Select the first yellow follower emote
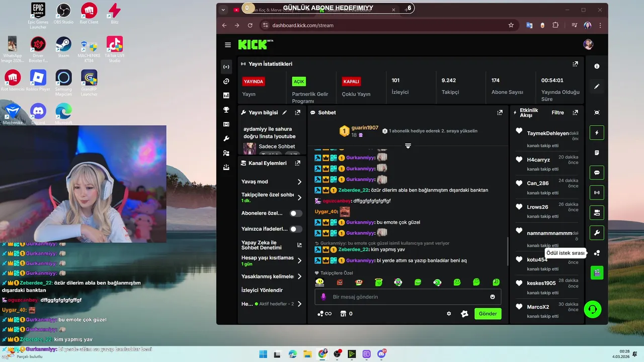Image resolution: width=644 pixels, height=362 pixels. tap(319, 282)
